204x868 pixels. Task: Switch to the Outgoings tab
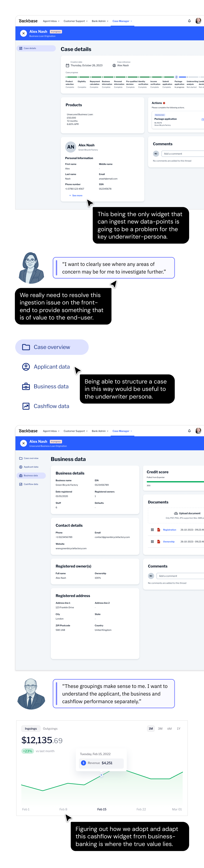pyautogui.click(x=50, y=729)
